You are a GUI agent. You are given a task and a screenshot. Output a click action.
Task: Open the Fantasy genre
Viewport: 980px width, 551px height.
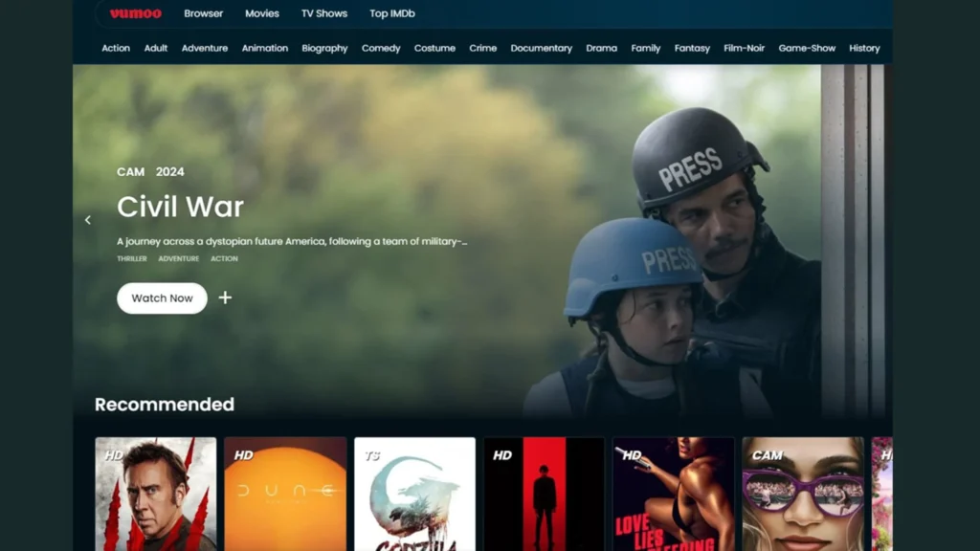tap(692, 48)
